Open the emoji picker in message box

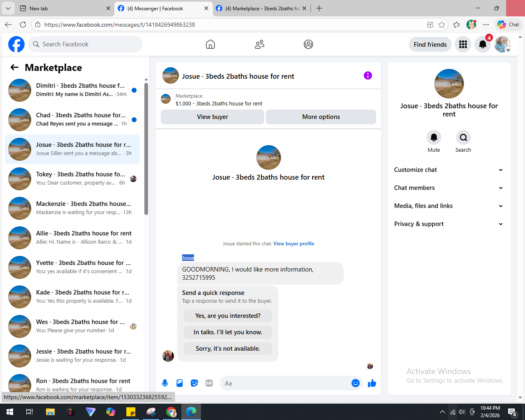click(356, 383)
